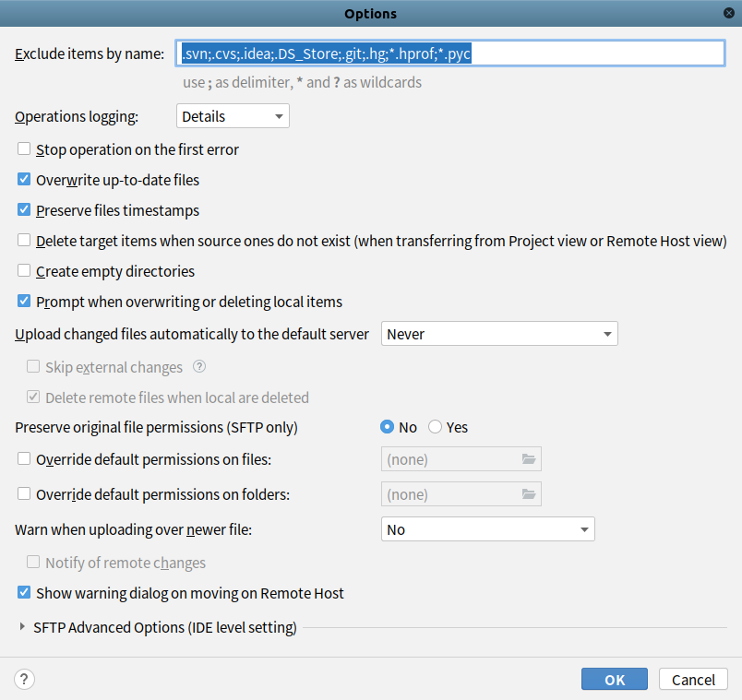742x700 pixels.
Task: Open Warn when uploading over newer file dropdown
Action: click(487, 529)
